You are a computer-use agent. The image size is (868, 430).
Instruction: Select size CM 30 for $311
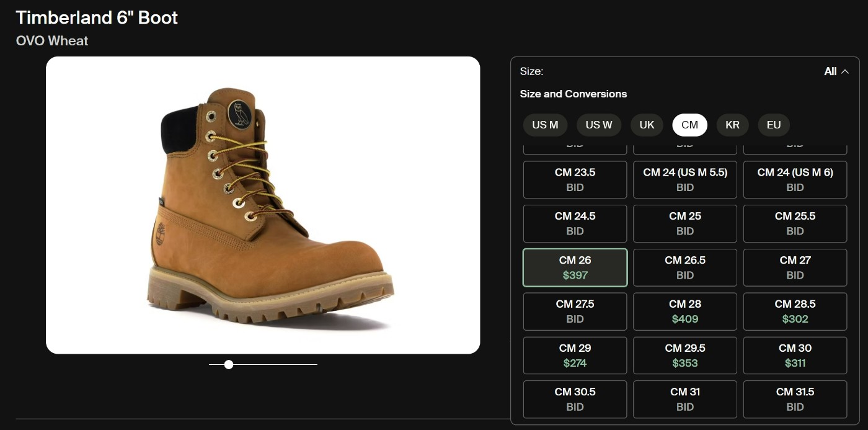tap(795, 356)
